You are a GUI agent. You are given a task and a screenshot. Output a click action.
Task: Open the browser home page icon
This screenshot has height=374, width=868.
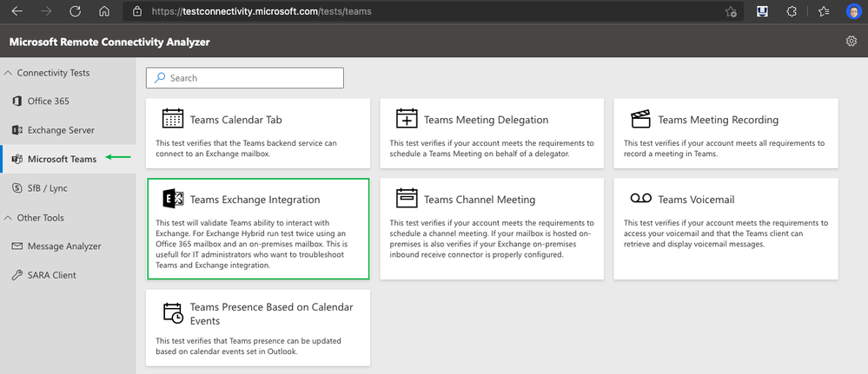pos(104,11)
